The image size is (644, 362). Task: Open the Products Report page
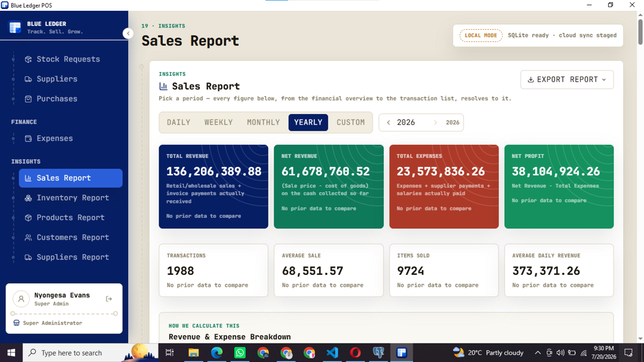(x=70, y=217)
